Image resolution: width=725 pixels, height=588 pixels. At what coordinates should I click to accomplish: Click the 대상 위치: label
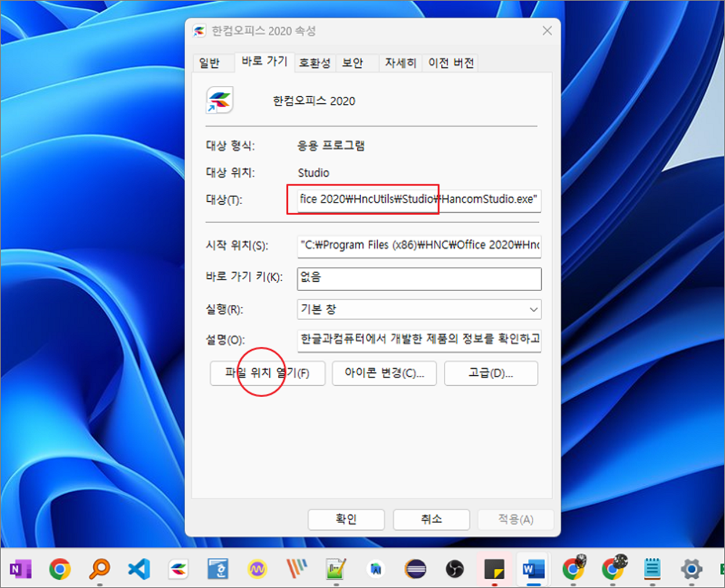click(230, 173)
